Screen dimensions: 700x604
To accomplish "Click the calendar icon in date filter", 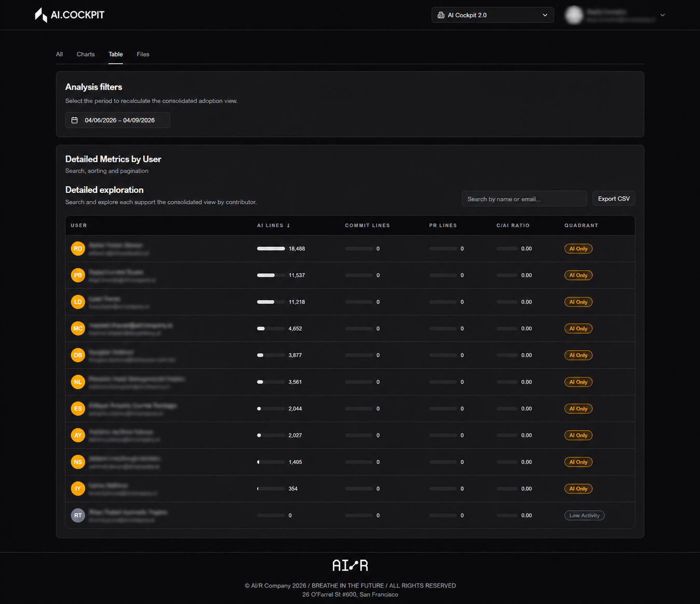I will click(75, 120).
